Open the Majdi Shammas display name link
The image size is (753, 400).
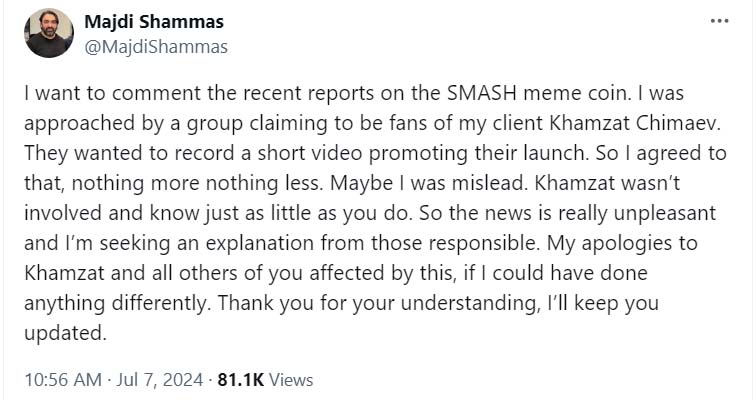pyautogui.click(x=154, y=22)
